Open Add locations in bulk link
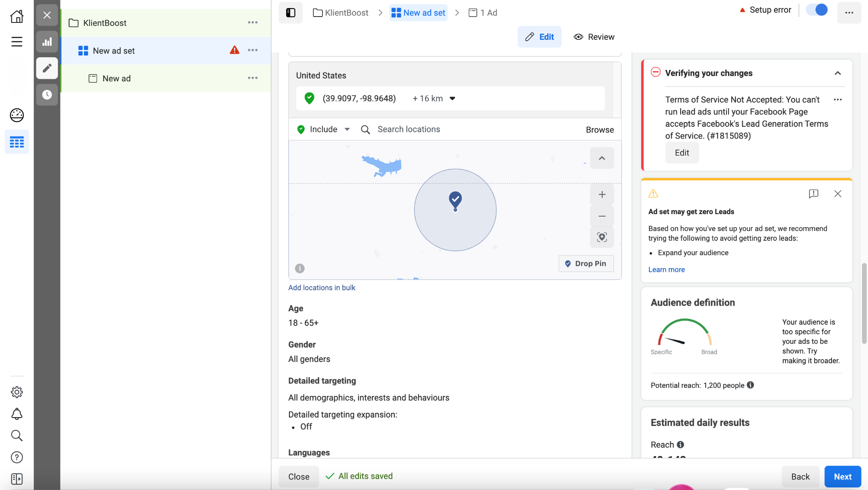Screen dimensions: 868x490 322,287
